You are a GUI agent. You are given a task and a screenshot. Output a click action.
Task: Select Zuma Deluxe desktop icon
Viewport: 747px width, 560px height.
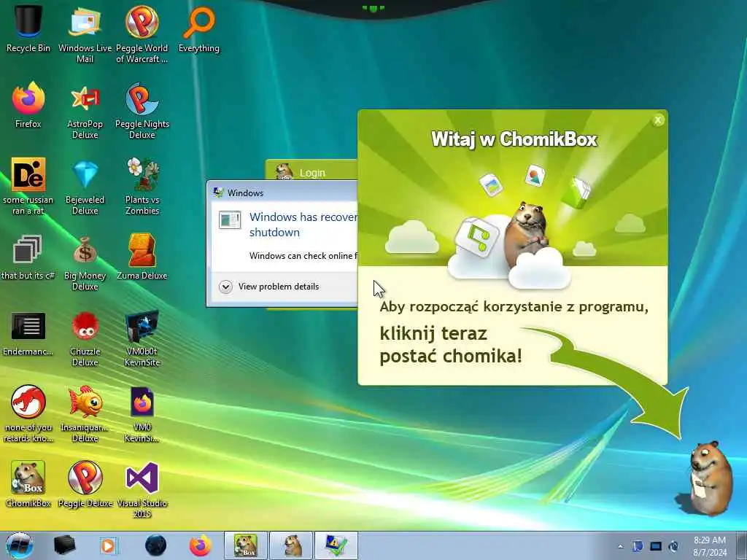[x=142, y=256]
